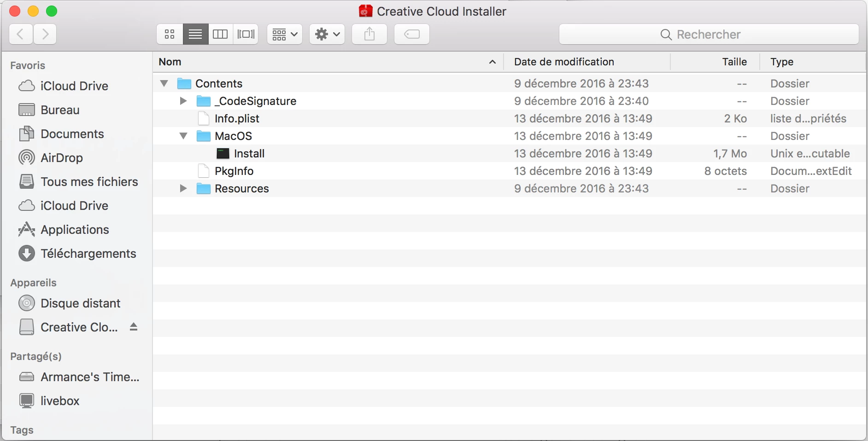Click the Unix e...cutable type cell
The height and width of the screenshot is (441, 868).
click(810, 153)
